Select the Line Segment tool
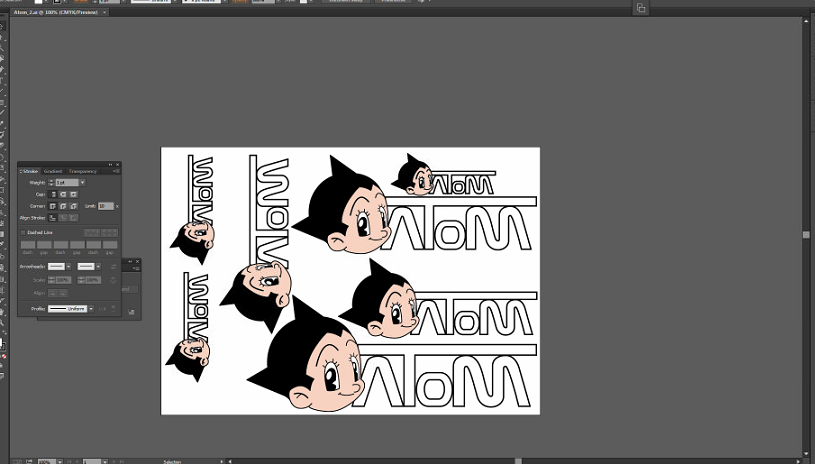Screen dimensions: 815x464 pos(2,90)
